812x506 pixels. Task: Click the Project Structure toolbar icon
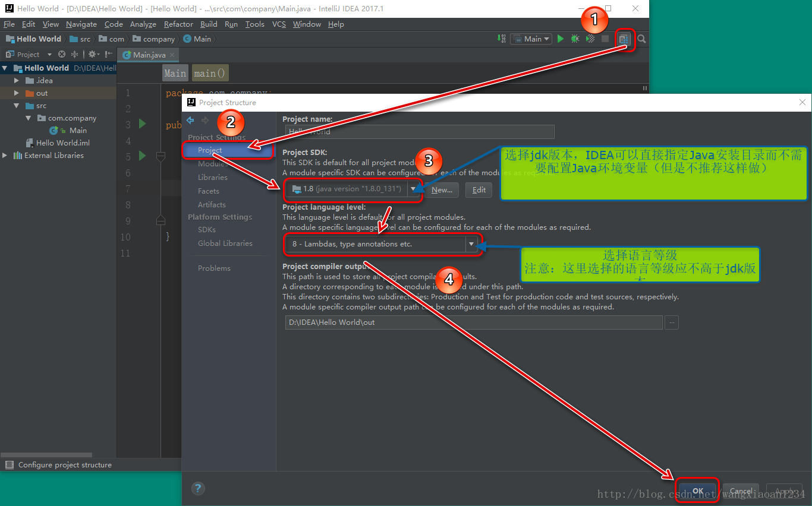point(624,39)
